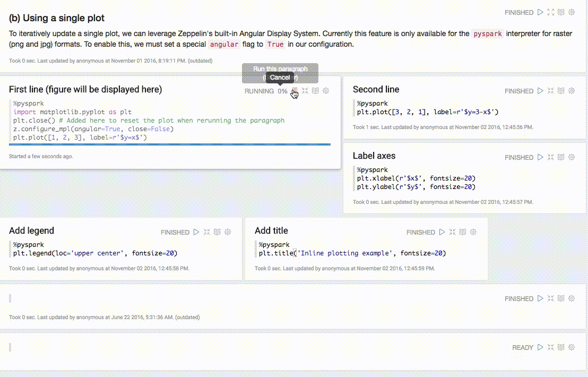
Task: Run the empty FINISHED paragraph
Action: [540, 298]
